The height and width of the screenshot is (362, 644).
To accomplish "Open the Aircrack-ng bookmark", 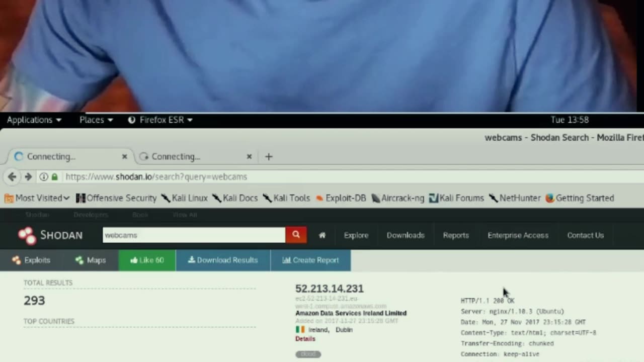I will tap(397, 198).
